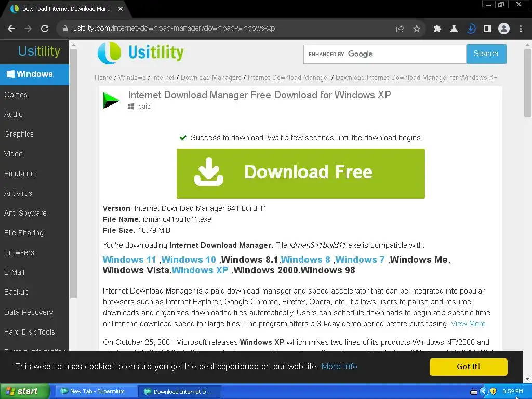Viewport: 532px width, 399px height.
Task: Click the flask experiments icon in toolbar
Action: pyautogui.click(x=454, y=29)
